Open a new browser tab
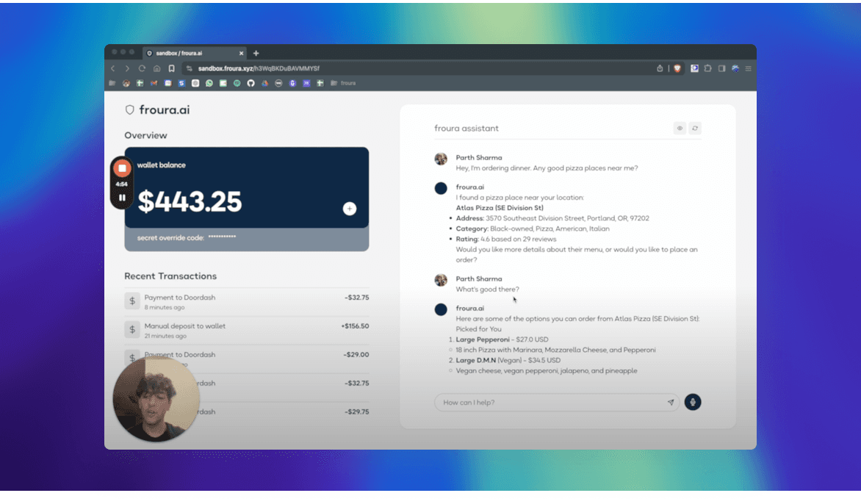This screenshot has width=861, height=504. (x=256, y=53)
